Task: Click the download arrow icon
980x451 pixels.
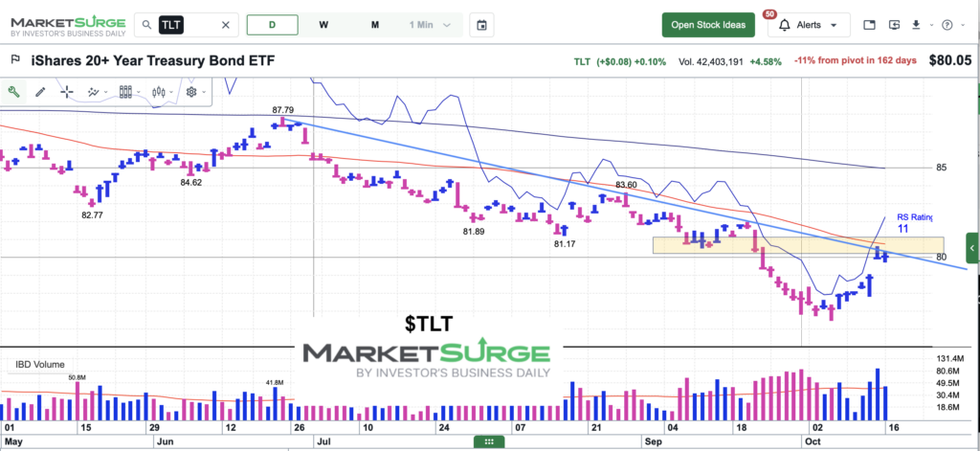Action: (x=916, y=25)
